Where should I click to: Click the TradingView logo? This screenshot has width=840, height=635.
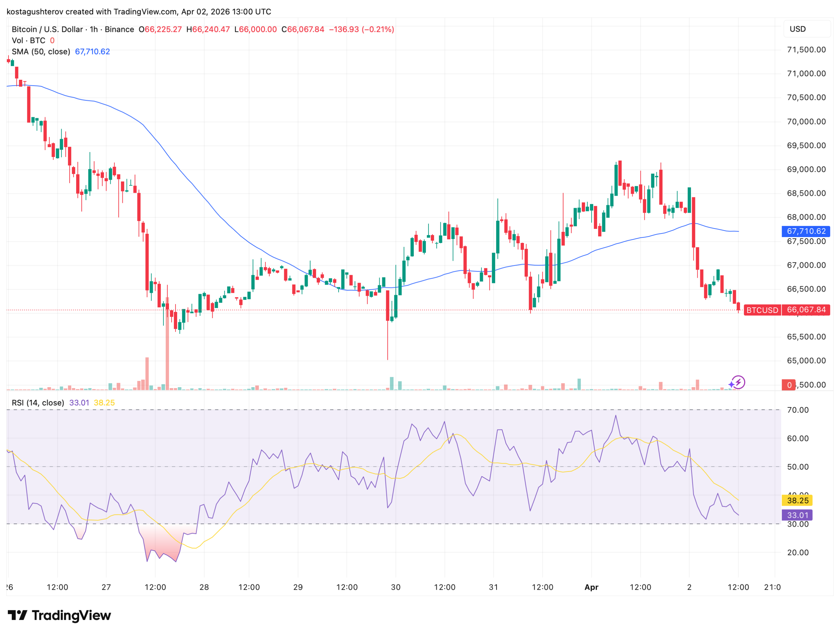click(x=59, y=615)
